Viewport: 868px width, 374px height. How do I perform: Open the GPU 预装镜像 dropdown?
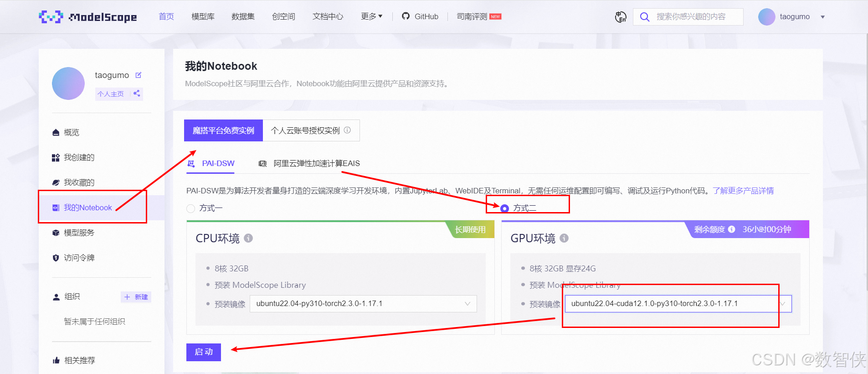(x=678, y=304)
